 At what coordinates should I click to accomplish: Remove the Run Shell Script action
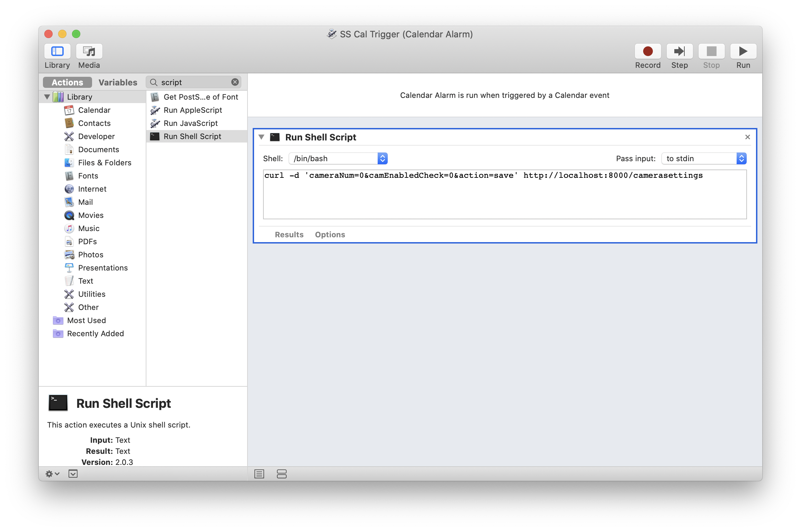(747, 137)
